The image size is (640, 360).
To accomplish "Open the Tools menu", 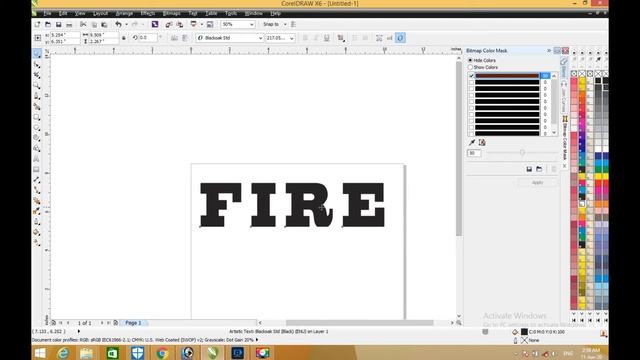I will point(231,13).
